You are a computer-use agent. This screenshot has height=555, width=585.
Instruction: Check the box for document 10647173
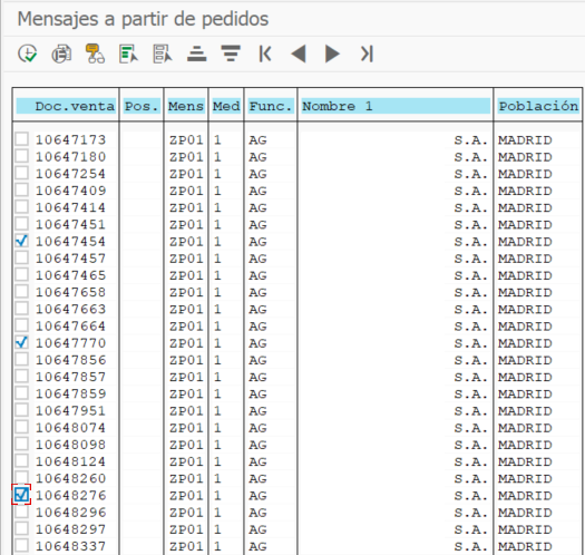click(x=22, y=139)
